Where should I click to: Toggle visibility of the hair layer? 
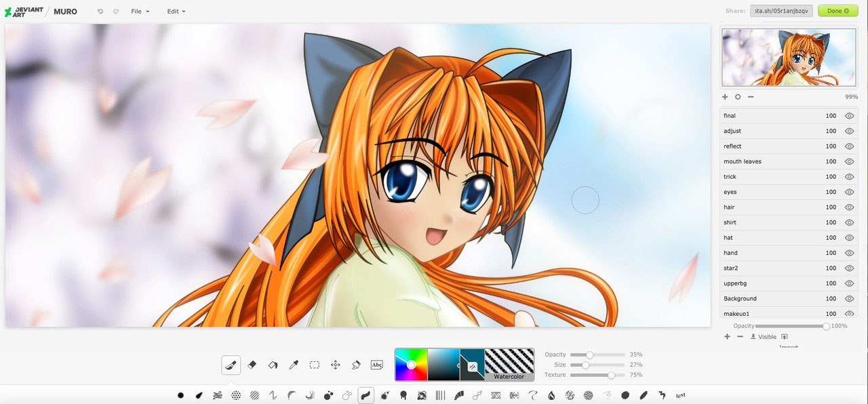click(x=849, y=207)
